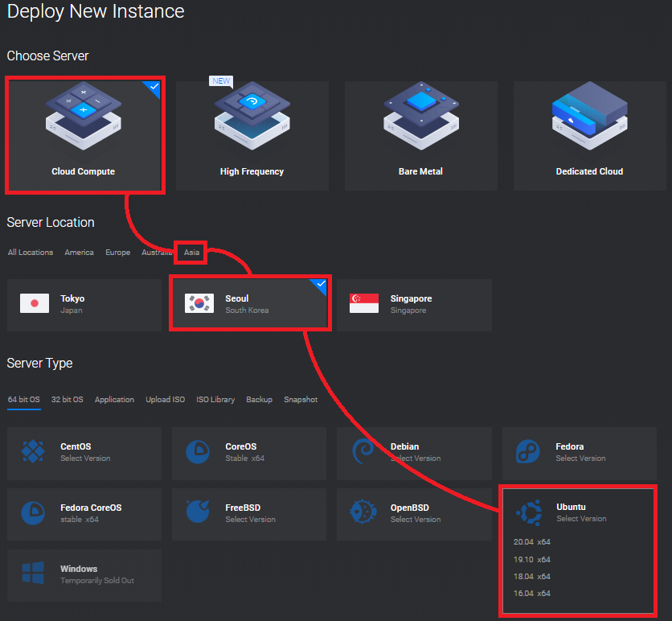The image size is (672, 621).
Task: Click the Singapore flag icon
Action: point(364,303)
